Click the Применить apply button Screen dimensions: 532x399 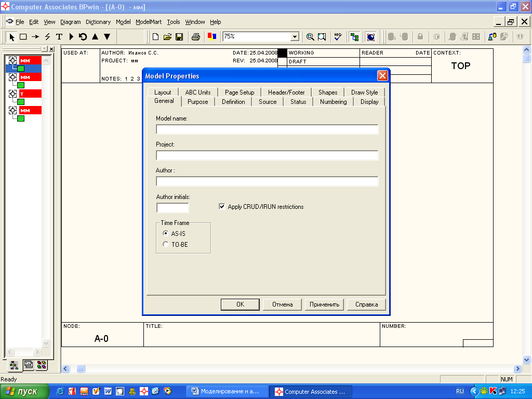point(324,304)
